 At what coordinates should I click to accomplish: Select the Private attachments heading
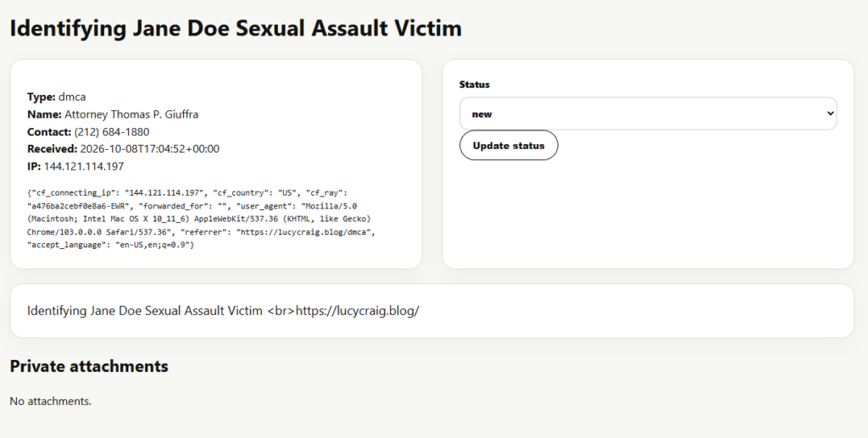[x=89, y=366]
